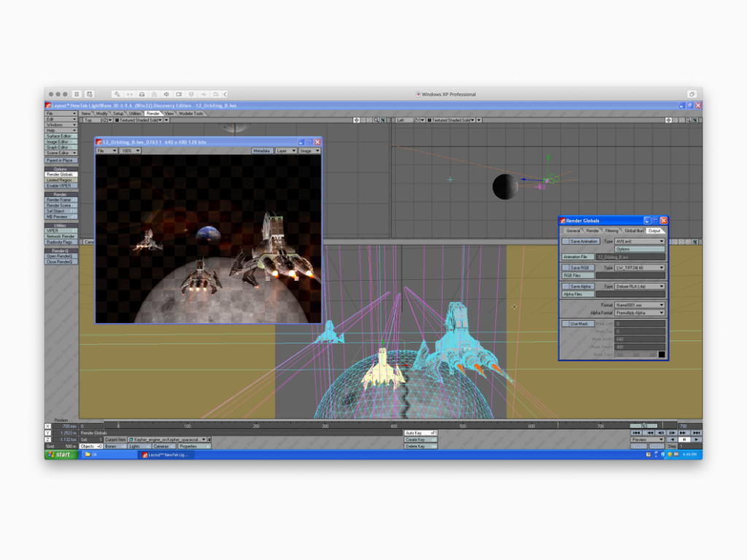Click the Metadata button in image viewer
The height and width of the screenshot is (560, 747).
262,150
